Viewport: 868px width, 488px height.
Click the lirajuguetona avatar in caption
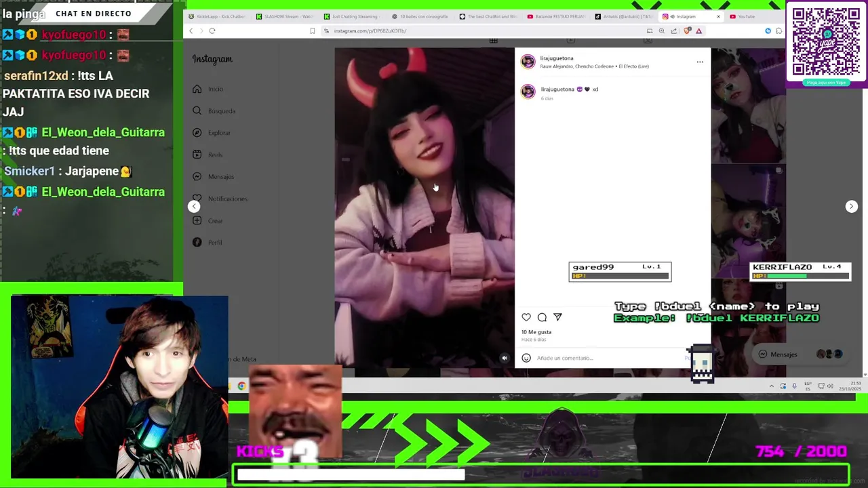tap(528, 91)
